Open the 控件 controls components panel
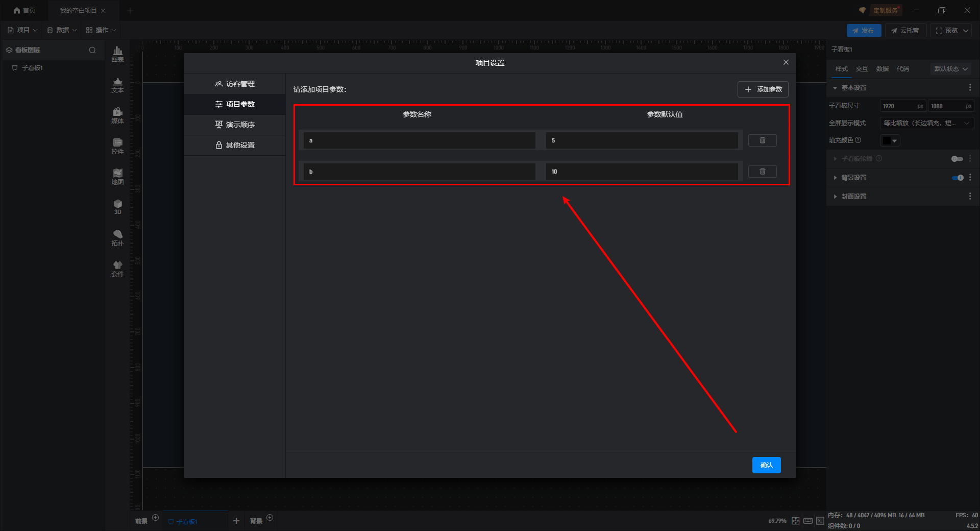 [117, 146]
